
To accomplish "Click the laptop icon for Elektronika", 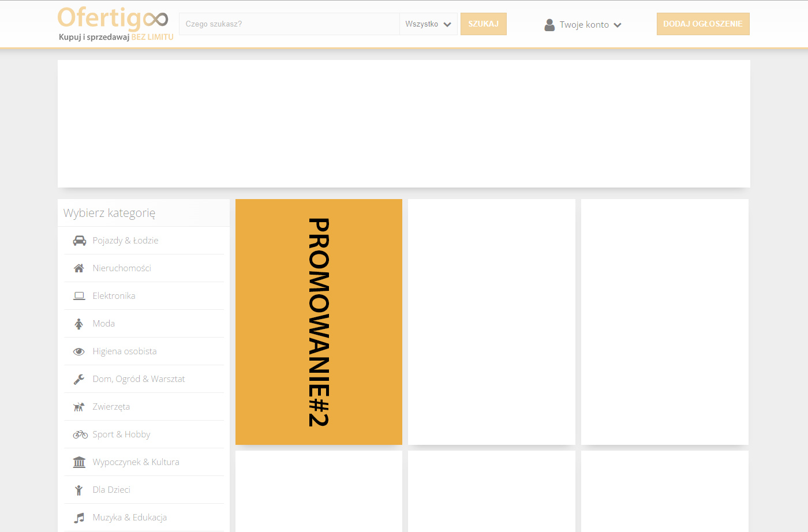I will click(79, 296).
